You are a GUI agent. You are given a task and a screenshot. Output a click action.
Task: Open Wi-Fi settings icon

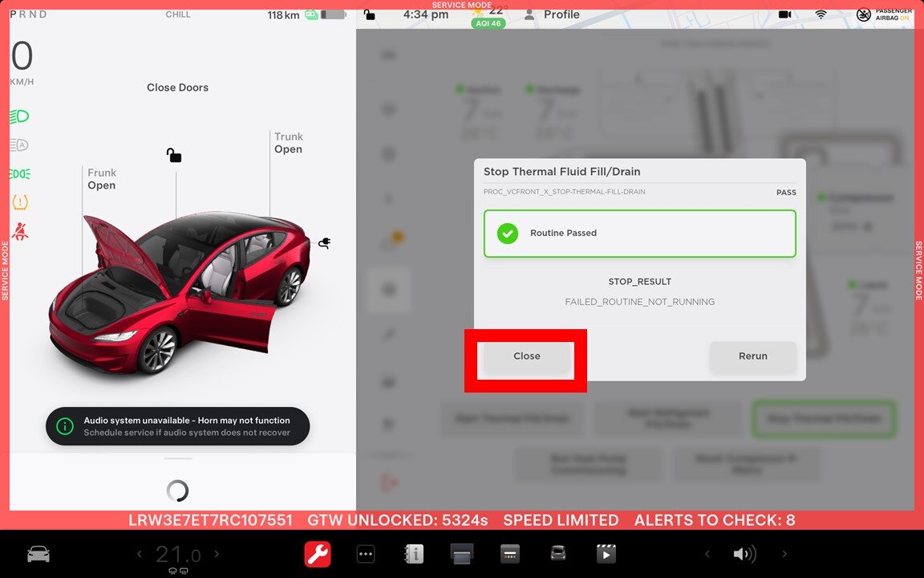pos(821,14)
